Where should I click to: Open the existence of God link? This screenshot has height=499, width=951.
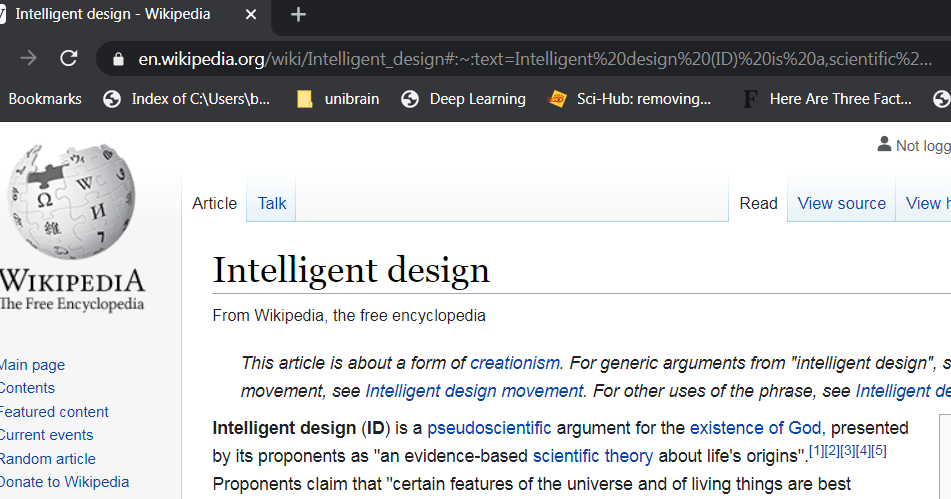click(755, 428)
